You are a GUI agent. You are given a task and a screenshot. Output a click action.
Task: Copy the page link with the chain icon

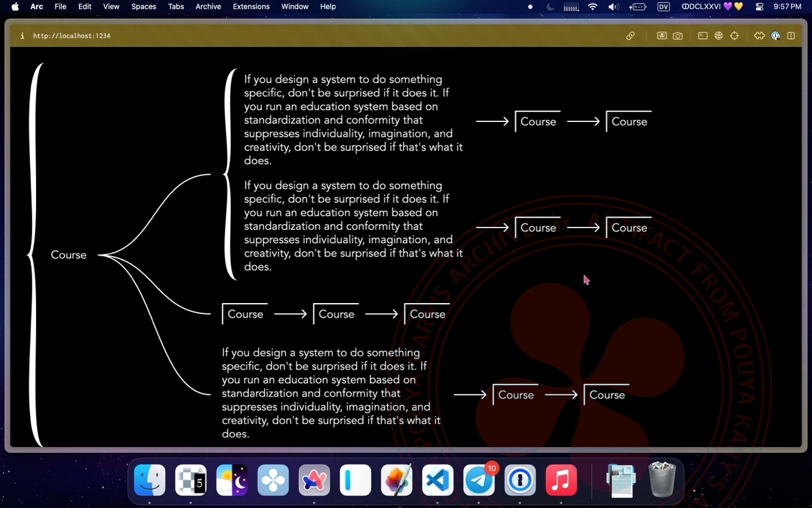tap(630, 36)
